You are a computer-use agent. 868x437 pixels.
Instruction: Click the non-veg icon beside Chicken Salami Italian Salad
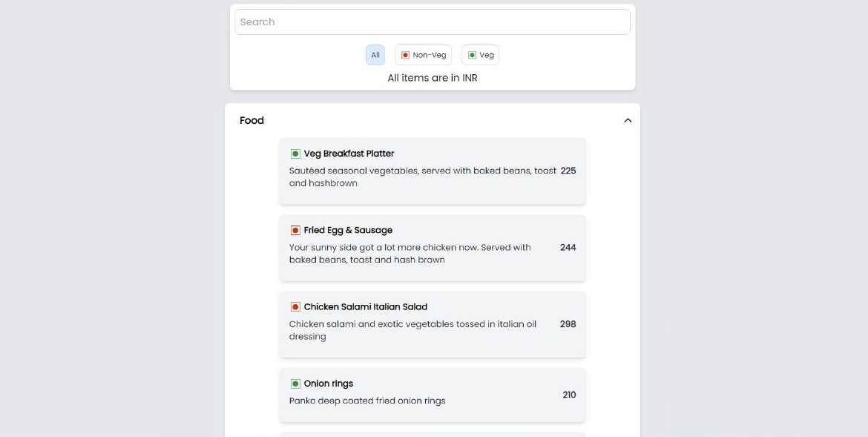[295, 307]
